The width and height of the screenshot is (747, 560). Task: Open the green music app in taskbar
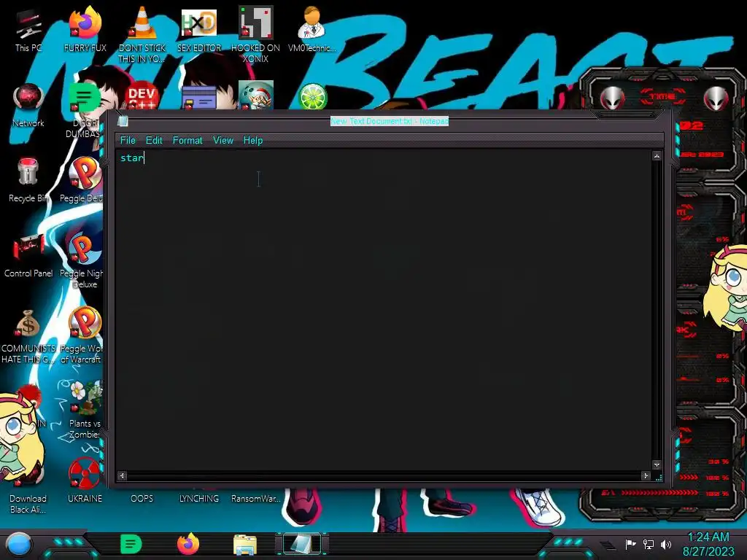tap(131, 544)
